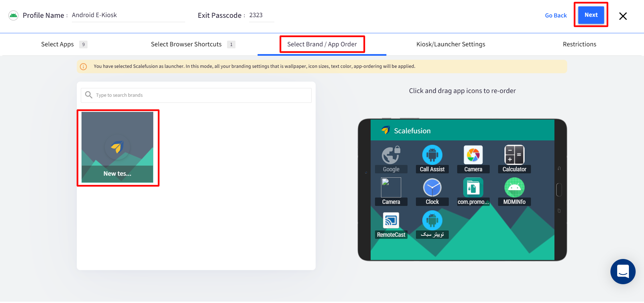Viewport: 644px width, 303px height.
Task: Click the brand search field
Action: (x=196, y=95)
